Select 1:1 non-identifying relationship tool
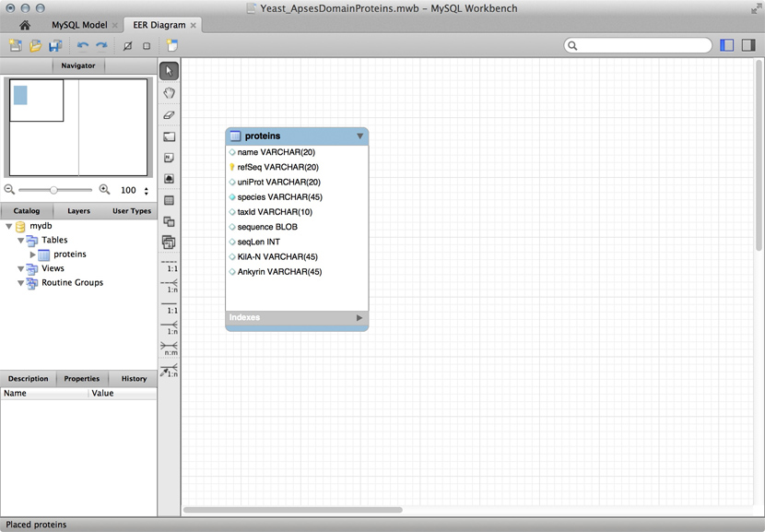Screen dimensions: 765x532 tap(170, 266)
